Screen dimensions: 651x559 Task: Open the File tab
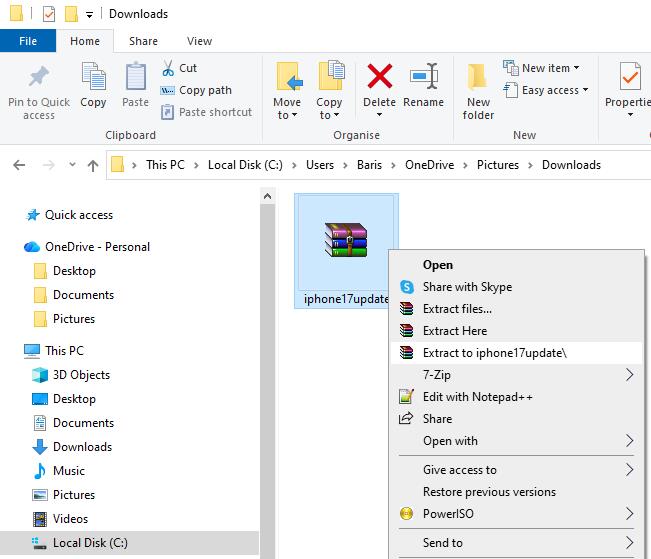pos(28,41)
